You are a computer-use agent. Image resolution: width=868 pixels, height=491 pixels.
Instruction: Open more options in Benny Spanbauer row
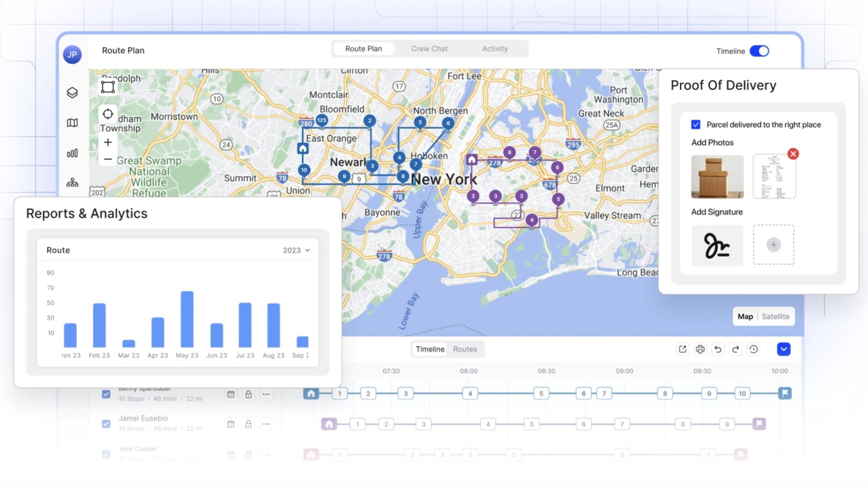(x=266, y=394)
